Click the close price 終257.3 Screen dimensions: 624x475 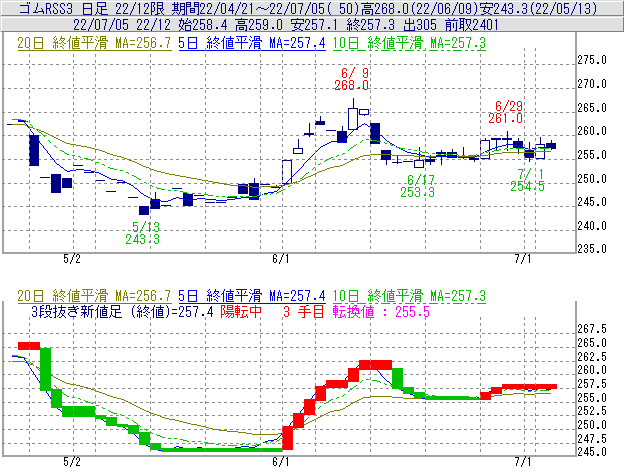pyautogui.click(x=370, y=25)
